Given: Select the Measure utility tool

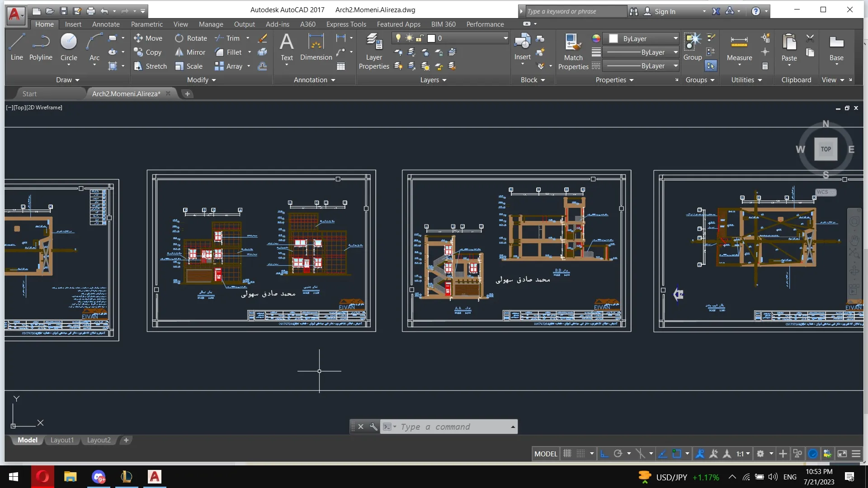Looking at the screenshot, I should point(739,47).
